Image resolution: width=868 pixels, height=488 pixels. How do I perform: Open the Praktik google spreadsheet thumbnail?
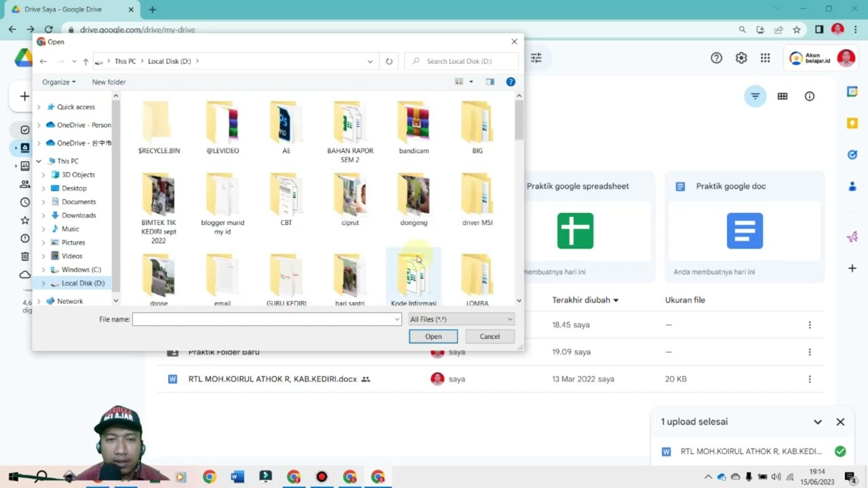click(576, 230)
